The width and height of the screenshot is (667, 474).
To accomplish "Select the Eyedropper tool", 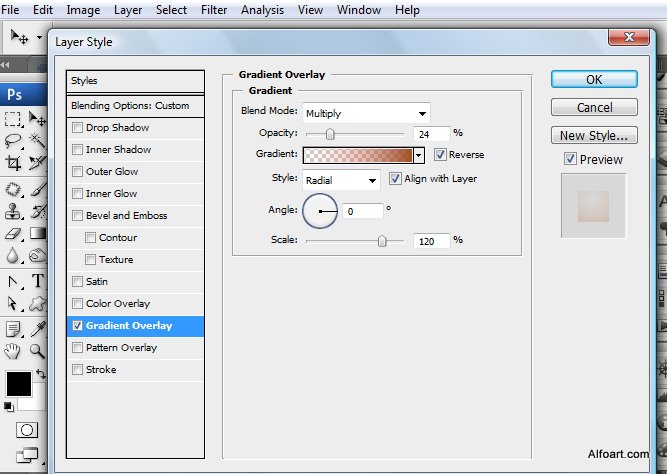I will 38,327.
